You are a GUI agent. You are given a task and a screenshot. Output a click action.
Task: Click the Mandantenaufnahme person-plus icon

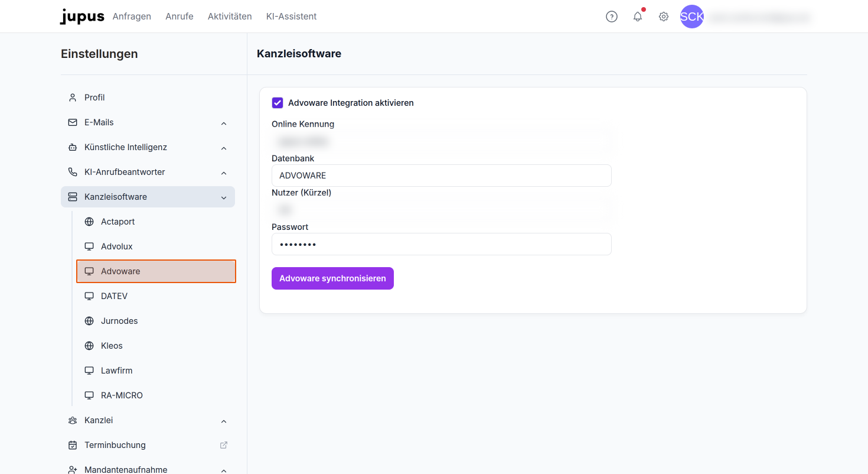(73, 470)
